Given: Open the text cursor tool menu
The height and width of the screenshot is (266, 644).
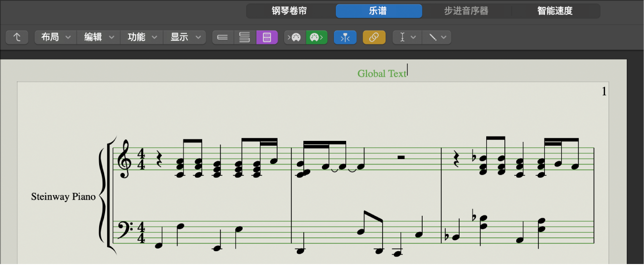Looking at the screenshot, I should pos(407,37).
